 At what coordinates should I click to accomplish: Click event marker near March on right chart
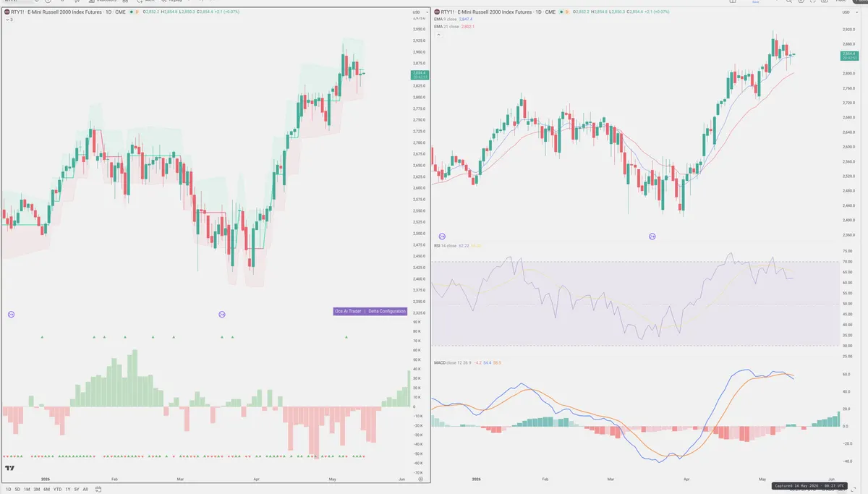[652, 237]
